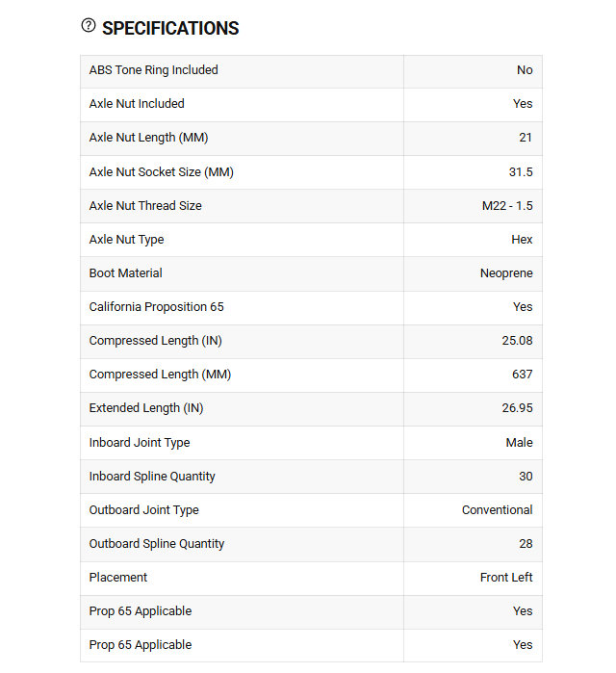Click the Placement row label
The height and width of the screenshot is (673, 616).
(118, 578)
